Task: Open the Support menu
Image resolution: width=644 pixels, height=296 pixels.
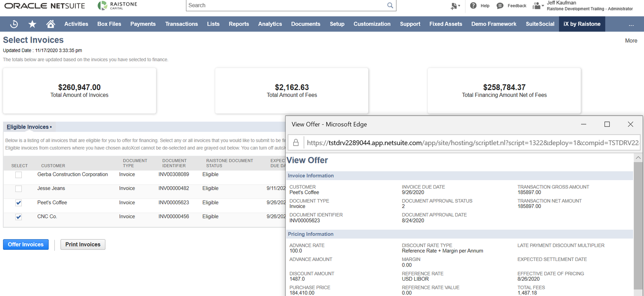Action: tap(410, 24)
